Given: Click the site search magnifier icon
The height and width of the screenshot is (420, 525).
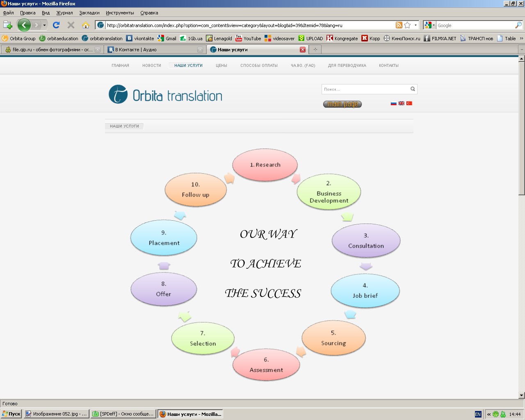Looking at the screenshot, I should (413, 89).
